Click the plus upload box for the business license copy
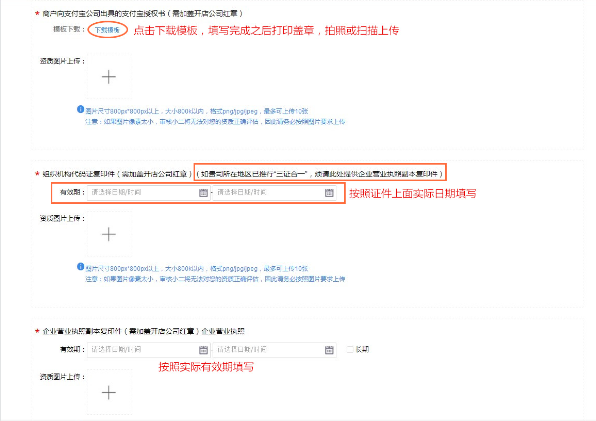The image size is (596, 421). [109, 393]
